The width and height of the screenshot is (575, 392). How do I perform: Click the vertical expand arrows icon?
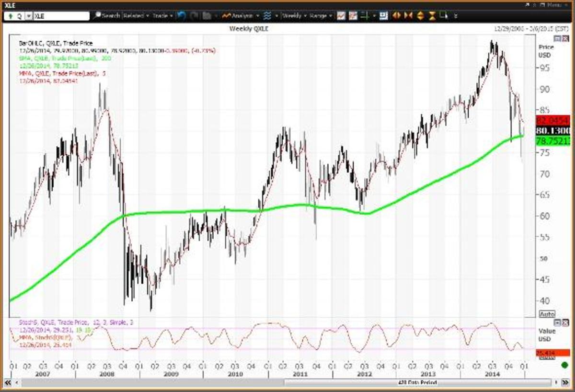point(420,16)
